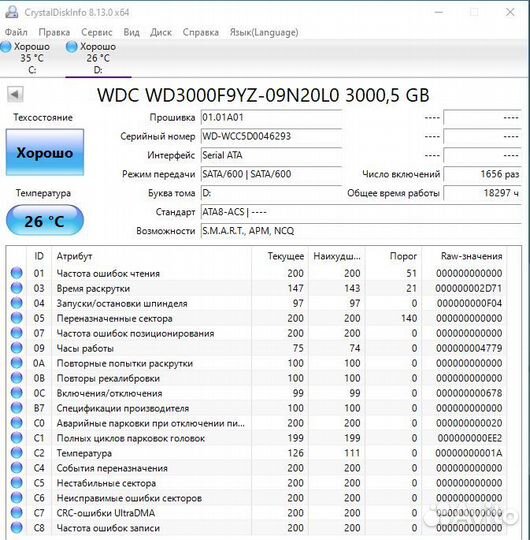Click status icon for Спецификации производителя
Viewport: 530px width, 540px height.
17,408
